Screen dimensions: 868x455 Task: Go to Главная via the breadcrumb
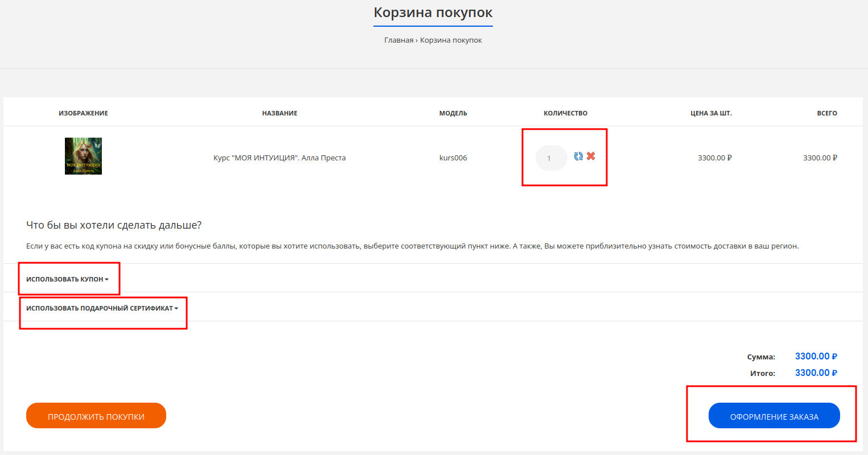[x=398, y=40]
